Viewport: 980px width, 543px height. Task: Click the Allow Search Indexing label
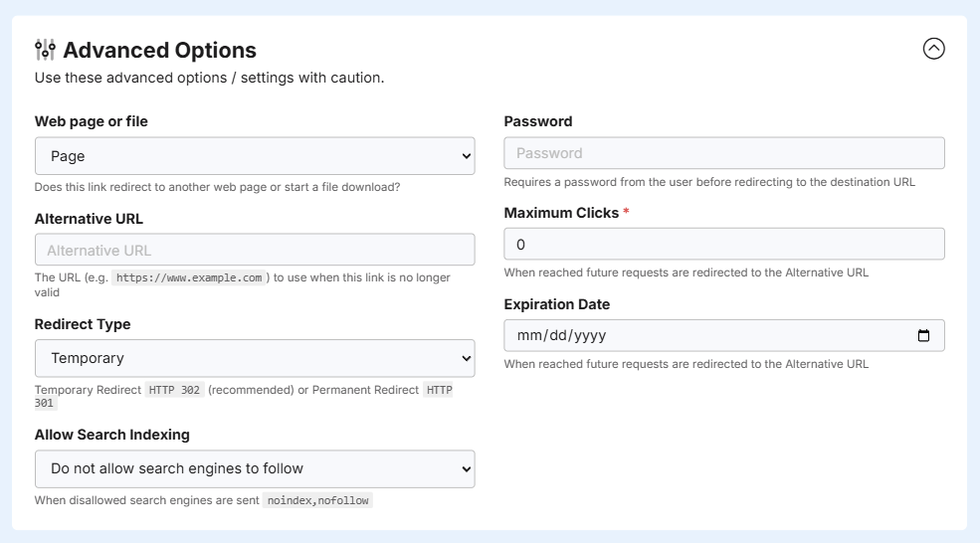[x=111, y=435]
